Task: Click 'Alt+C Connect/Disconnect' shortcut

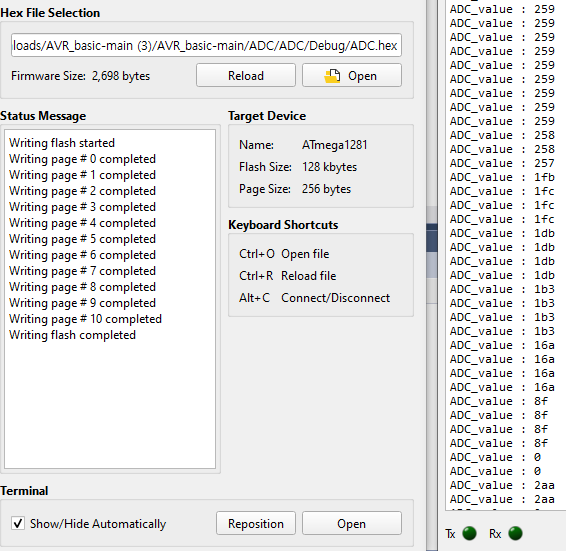Action: pyautogui.click(x=314, y=298)
